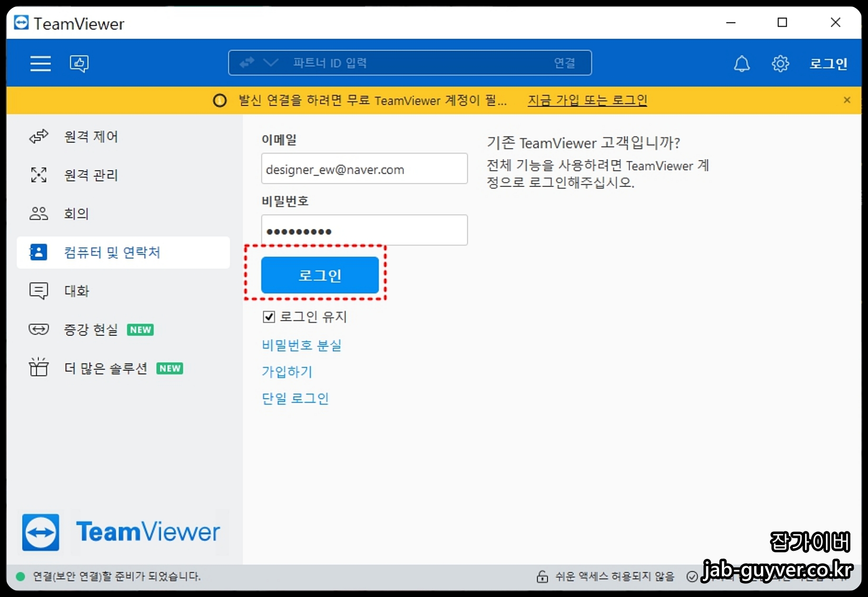The height and width of the screenshot is (597, 868).
Task: Click the 비밀번호 password field
Action: coord(365,230)
